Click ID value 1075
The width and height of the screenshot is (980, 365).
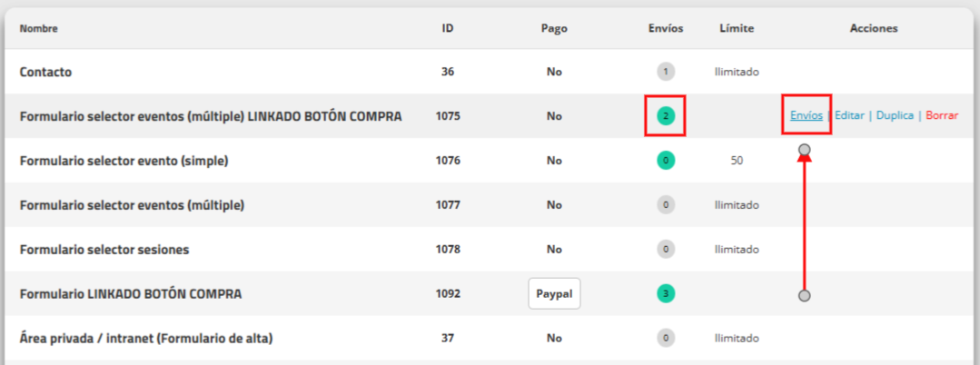(448, 116)
